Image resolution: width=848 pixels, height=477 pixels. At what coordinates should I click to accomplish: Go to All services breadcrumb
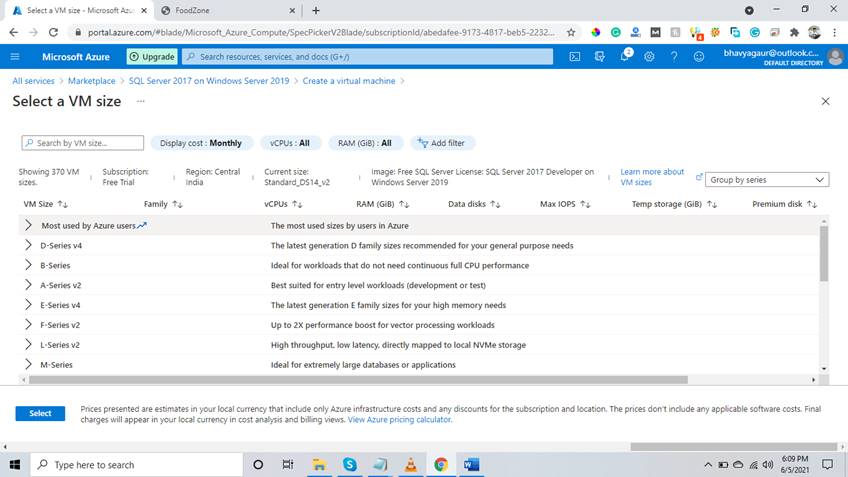[x=34, y=81]
